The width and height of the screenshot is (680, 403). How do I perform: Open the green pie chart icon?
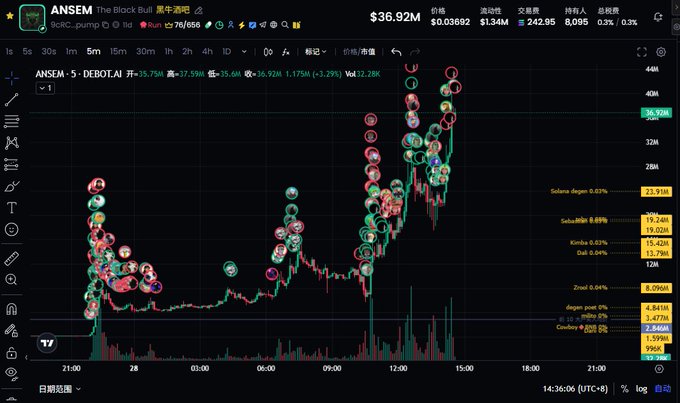pos(219,25)
